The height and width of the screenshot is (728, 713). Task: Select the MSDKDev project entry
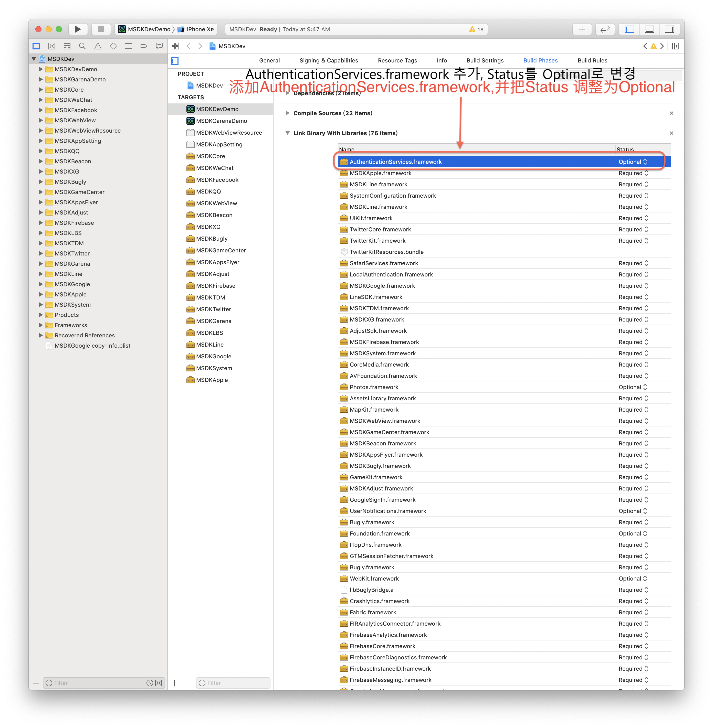[221, 85]
